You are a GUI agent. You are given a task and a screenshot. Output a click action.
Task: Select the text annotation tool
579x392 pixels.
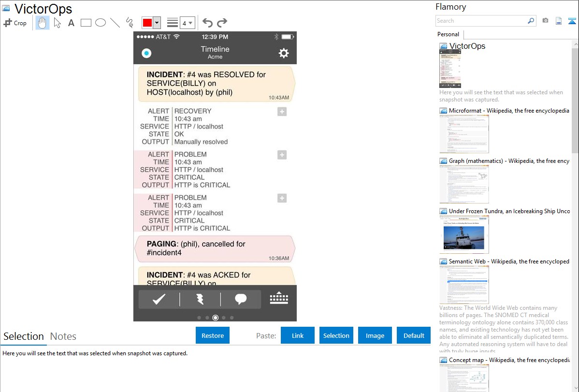point(71,23)
